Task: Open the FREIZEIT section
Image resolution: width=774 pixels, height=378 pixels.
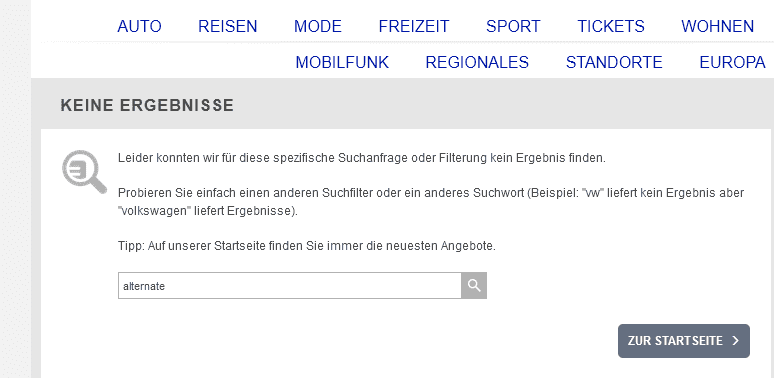Action: tap(414, 26)
